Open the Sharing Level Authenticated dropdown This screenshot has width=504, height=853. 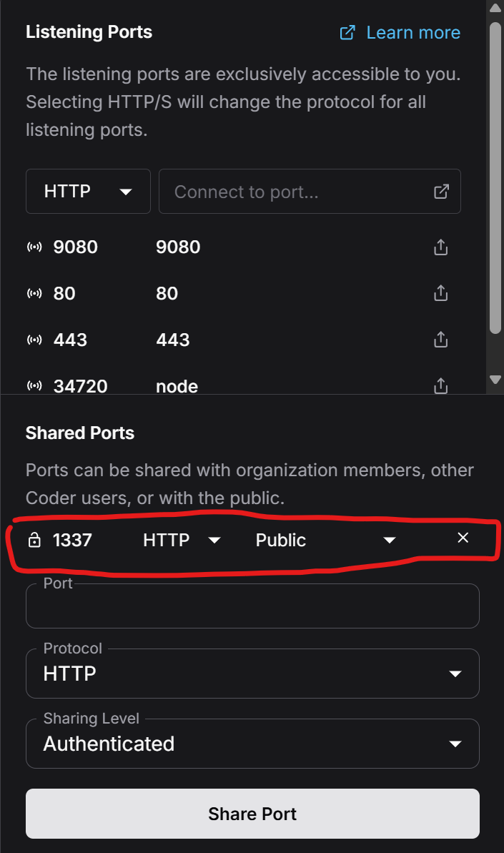(x=252, y=744)
